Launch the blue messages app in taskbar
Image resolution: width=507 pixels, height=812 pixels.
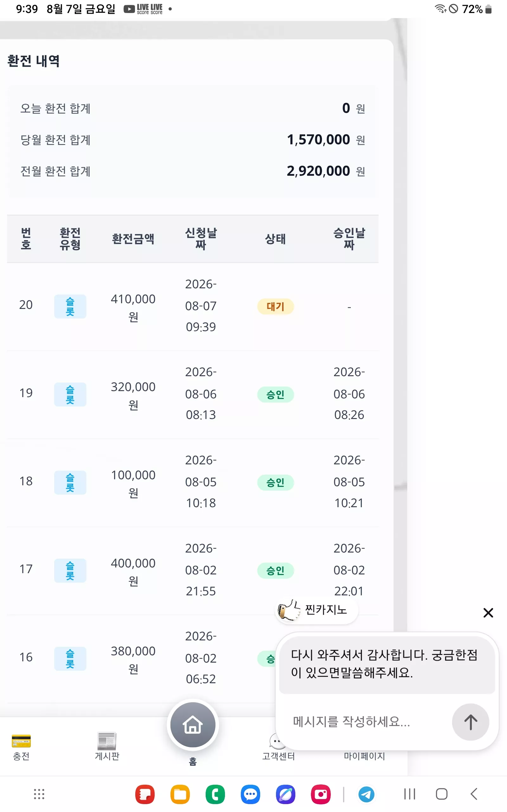[x=250, y=794]
